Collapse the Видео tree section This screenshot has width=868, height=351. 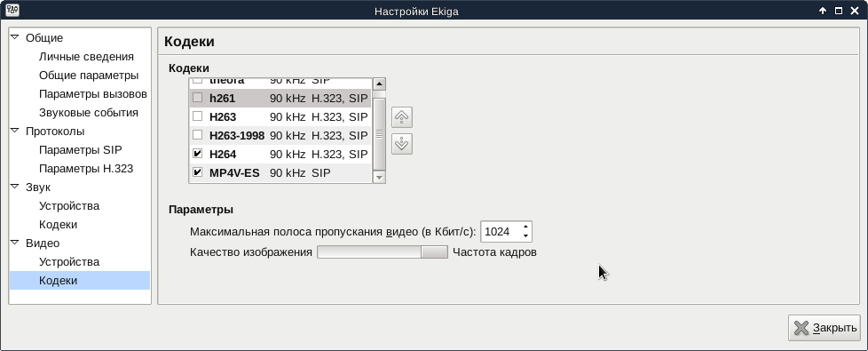(x=15, y=243)
